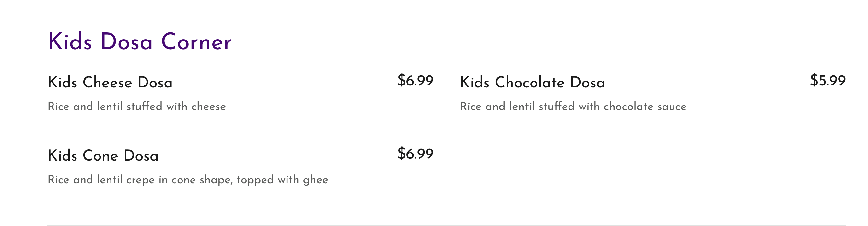
Task: Click the Kids Cone Dosa $6.99 price
Action: [x=415, y=153]
